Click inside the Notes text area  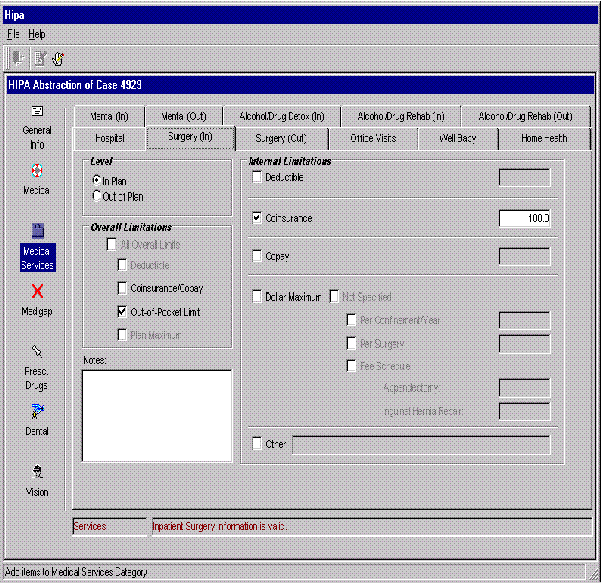157,415
